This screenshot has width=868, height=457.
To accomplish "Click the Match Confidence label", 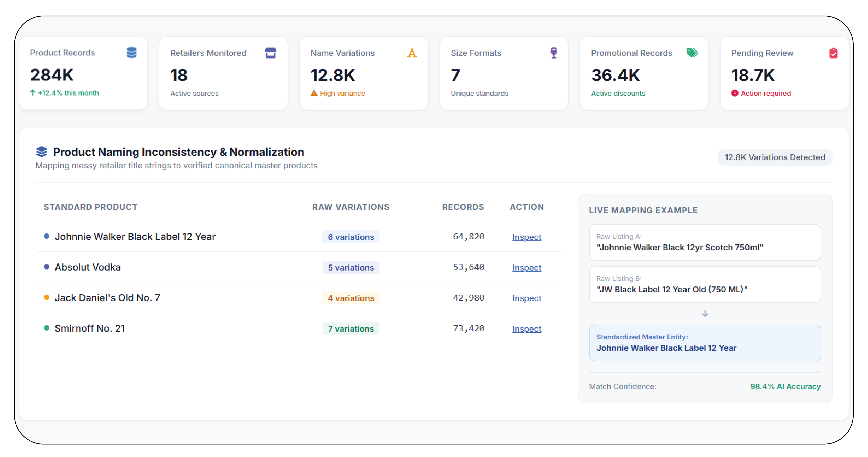I will 623,386.
